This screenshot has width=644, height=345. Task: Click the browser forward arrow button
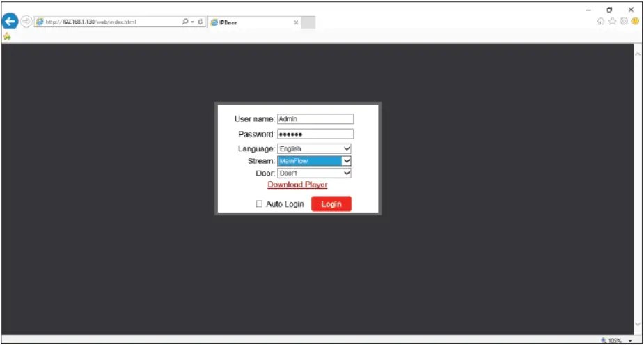26,22
